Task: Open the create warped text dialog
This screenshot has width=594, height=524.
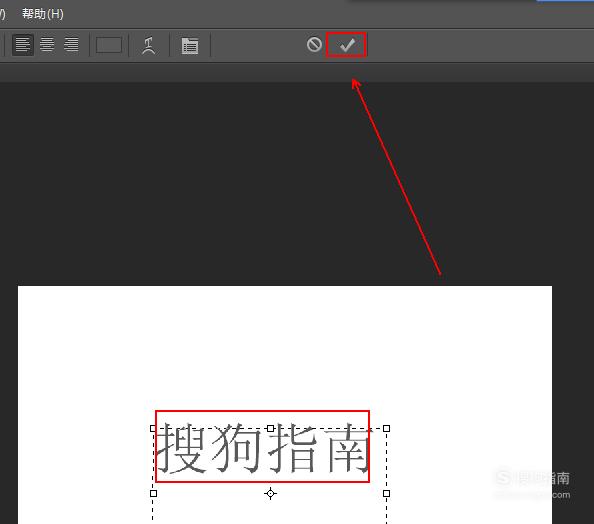Action: pos(148,45)
